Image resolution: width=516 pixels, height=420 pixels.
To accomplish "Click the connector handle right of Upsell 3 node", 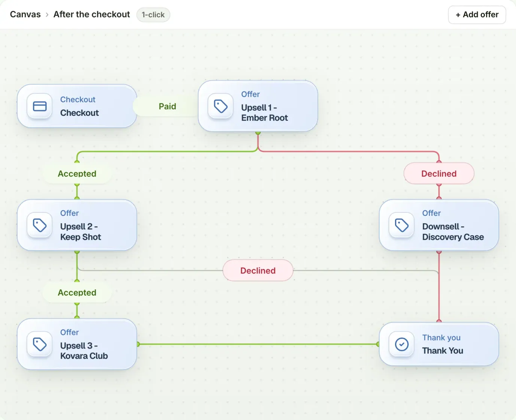I will point(138,344).
